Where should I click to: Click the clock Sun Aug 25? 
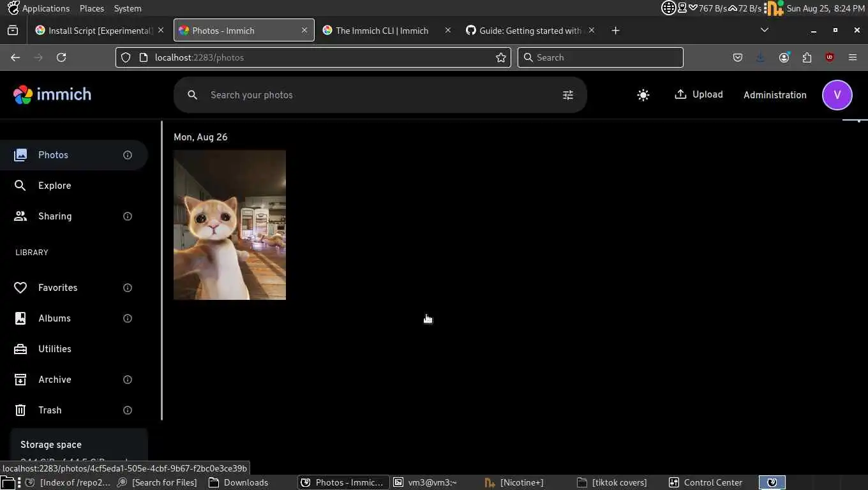point(826,8)
